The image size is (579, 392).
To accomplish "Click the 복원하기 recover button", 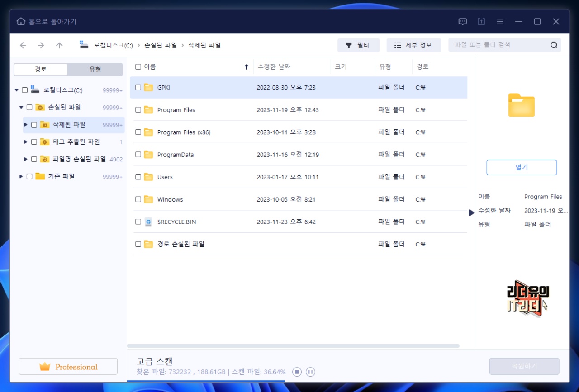I will click(524, 366).
